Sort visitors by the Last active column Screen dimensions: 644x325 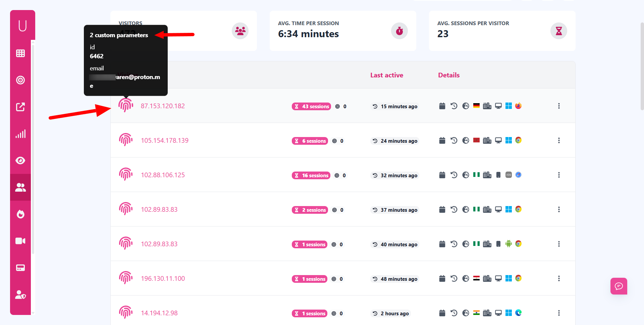click(x=386, y=75)
